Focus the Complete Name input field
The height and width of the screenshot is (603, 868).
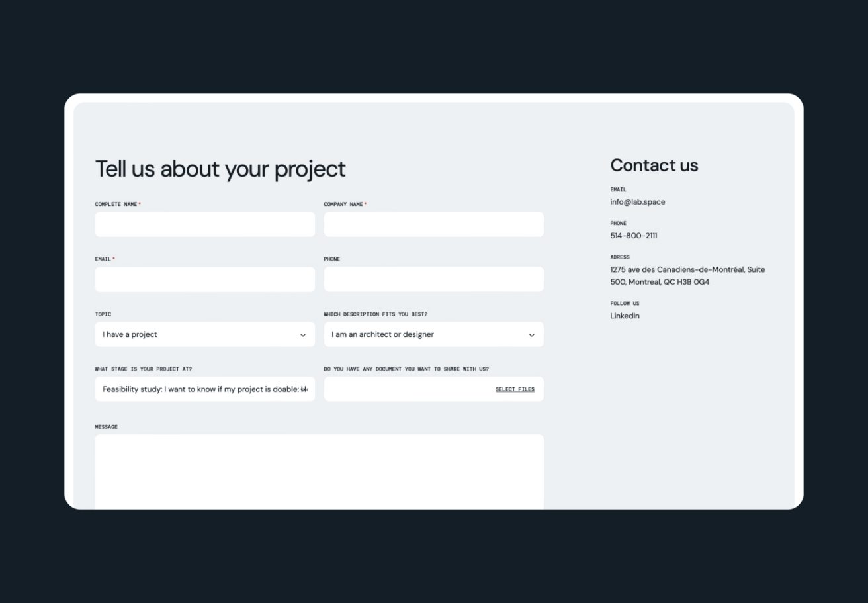[x=204, y=224]
